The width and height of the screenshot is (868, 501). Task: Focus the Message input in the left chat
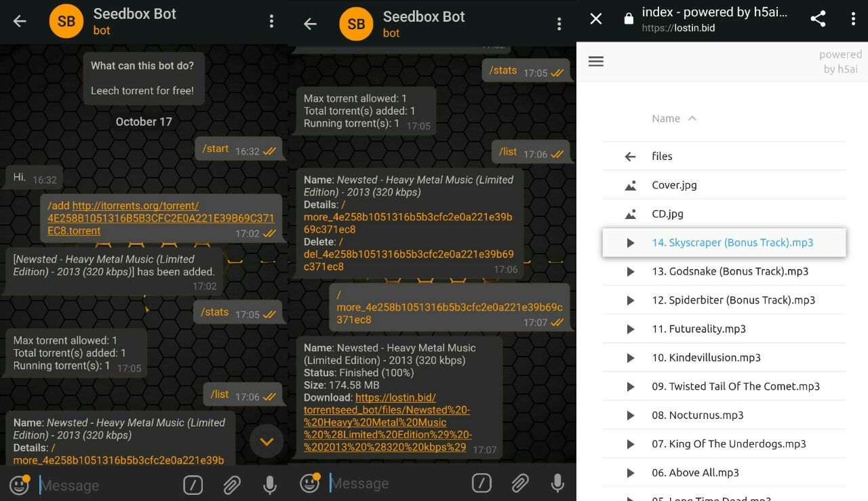108,485
